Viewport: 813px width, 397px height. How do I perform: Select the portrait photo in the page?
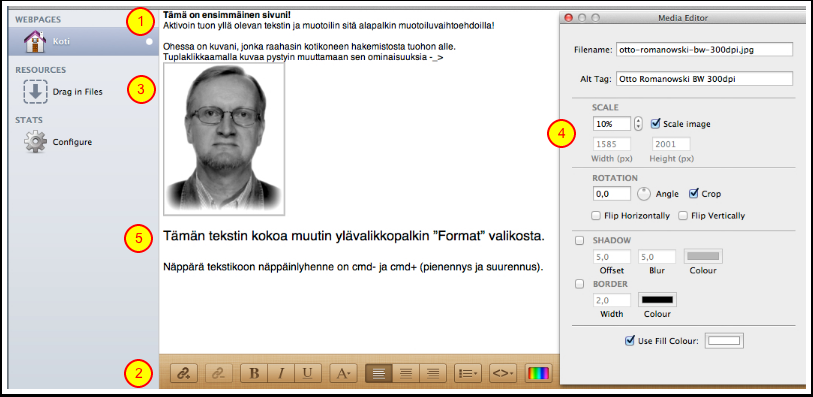click(x=224, y=139)
